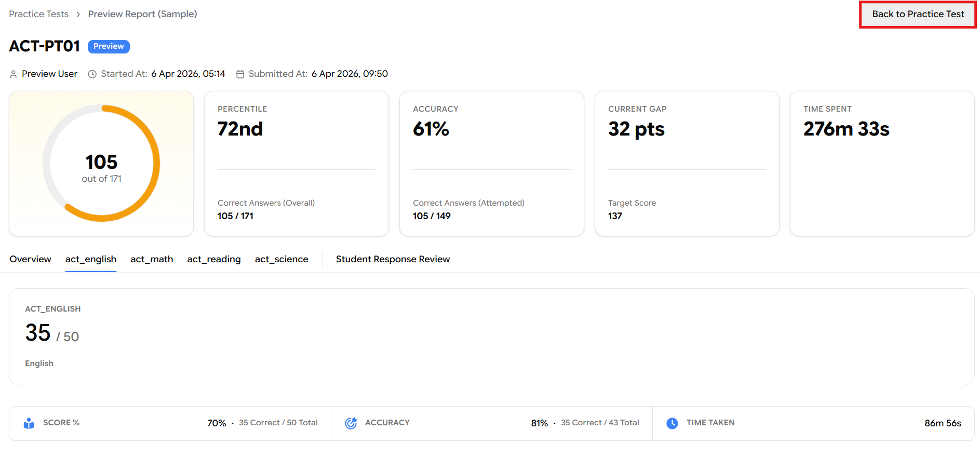
Task: Switch to the Overview tab
Action: pyautogui.click(x=30, y=259)
